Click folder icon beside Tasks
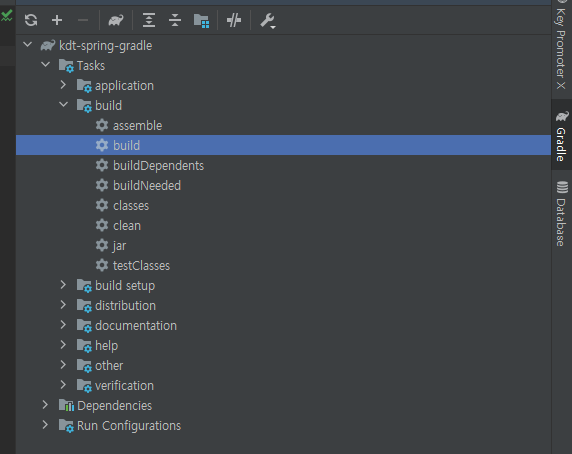This screenshot has width=572, height=454. [66, 66]
